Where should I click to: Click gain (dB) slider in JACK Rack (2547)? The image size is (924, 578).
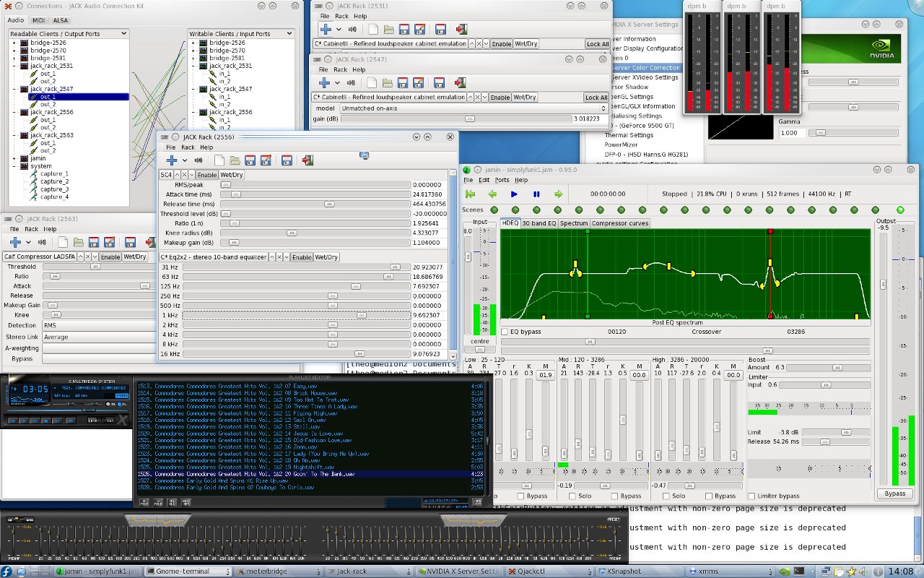point(455,118)
